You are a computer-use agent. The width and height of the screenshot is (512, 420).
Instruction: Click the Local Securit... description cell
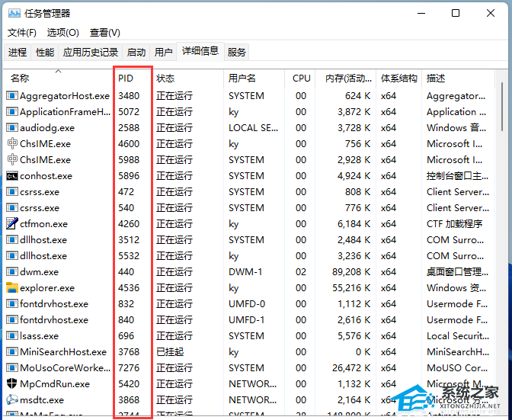click(x=458, y=335)
